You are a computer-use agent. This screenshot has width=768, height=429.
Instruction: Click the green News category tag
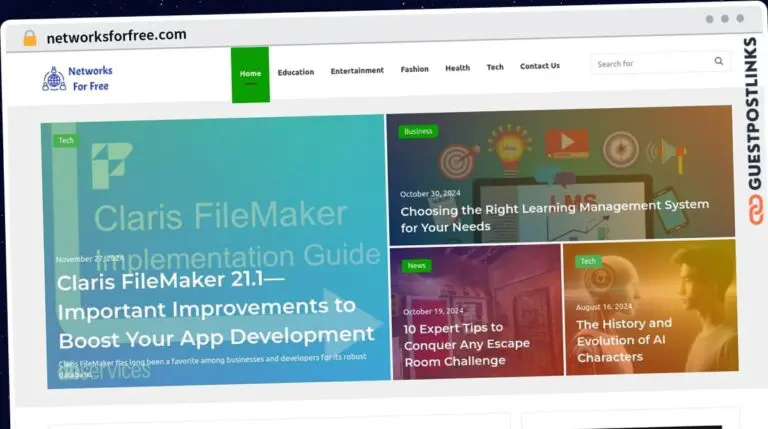[x=416, y=266]
